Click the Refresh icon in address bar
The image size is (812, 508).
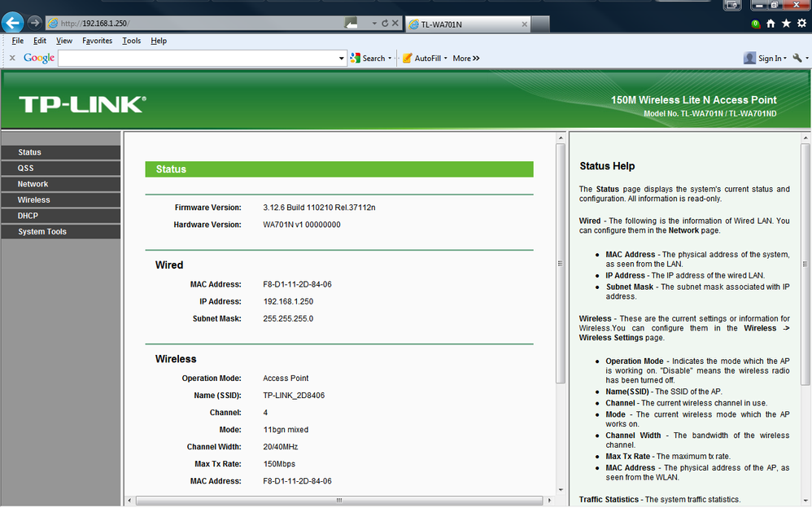point(385,24)
